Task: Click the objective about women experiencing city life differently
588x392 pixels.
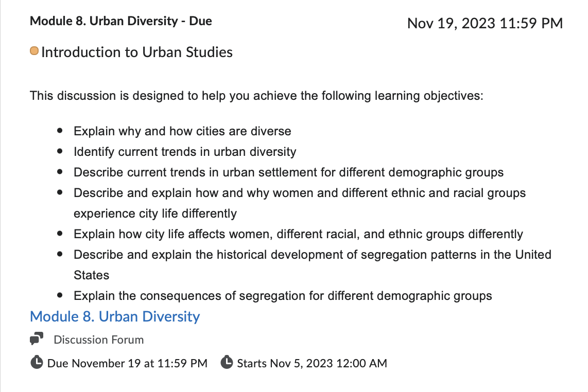Action: pyautogui.click(x=300, y=203)
